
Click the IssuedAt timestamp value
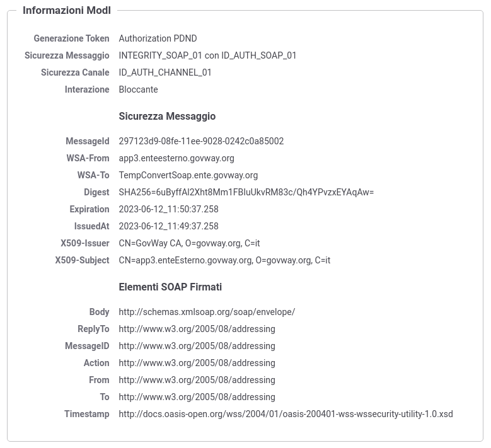pyautogui.click(x=168, y=226)
